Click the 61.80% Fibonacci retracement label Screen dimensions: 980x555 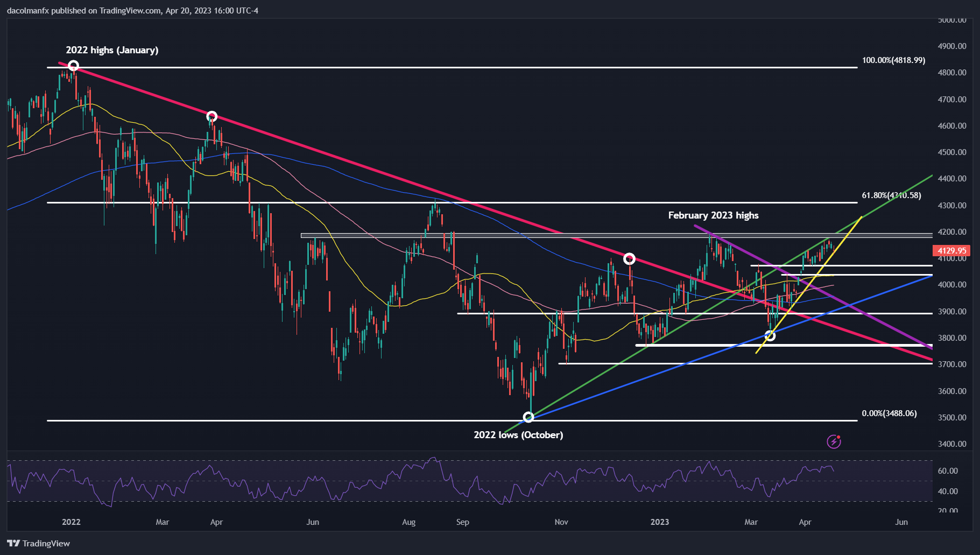pos(891,195)
